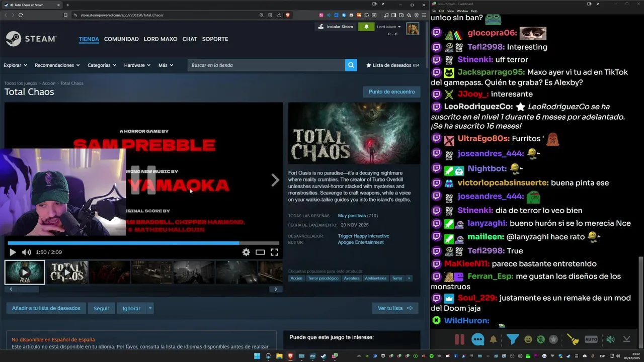This screenshot has width=644, height=362.
Task: Focus the 'Buscar en la tienda' field
Action: (x=266, y=65)
